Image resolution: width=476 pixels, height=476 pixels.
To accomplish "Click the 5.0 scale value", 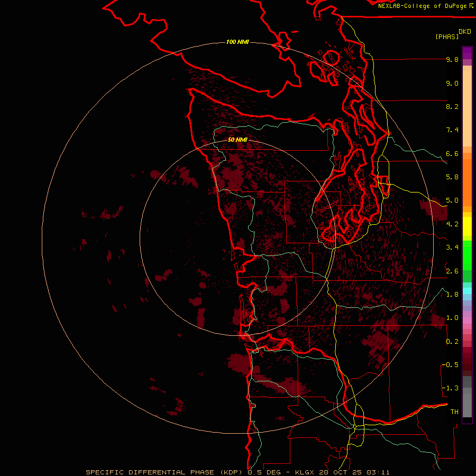I will 452,200.
